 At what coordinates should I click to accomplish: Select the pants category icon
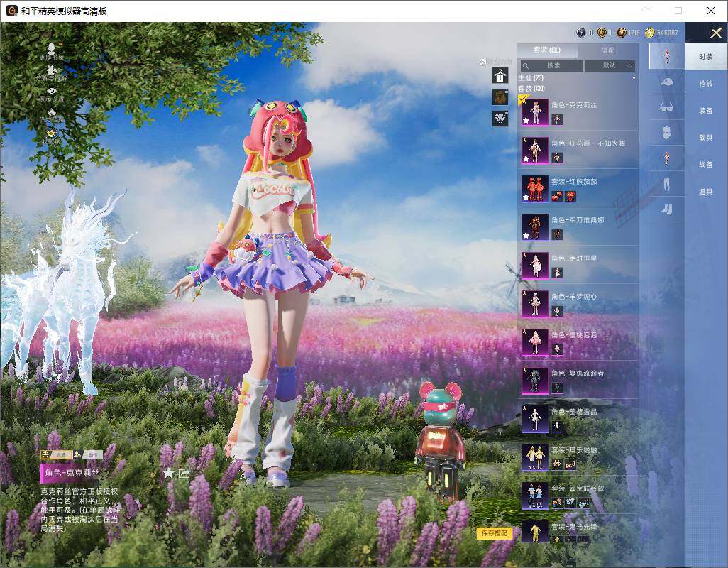click(x=666, y=184)
